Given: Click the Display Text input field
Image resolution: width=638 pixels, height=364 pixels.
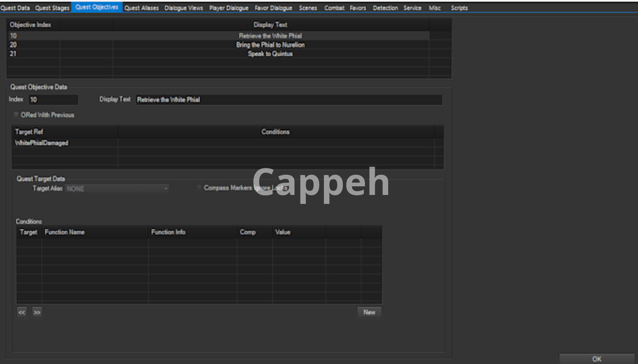Looking at the screenshot, I should coord(288,100).
